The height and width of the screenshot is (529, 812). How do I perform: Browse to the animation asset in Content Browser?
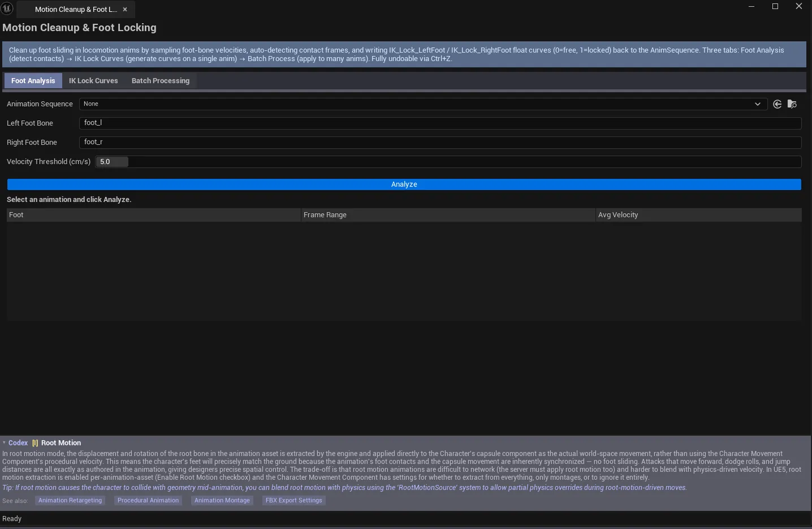792,104
